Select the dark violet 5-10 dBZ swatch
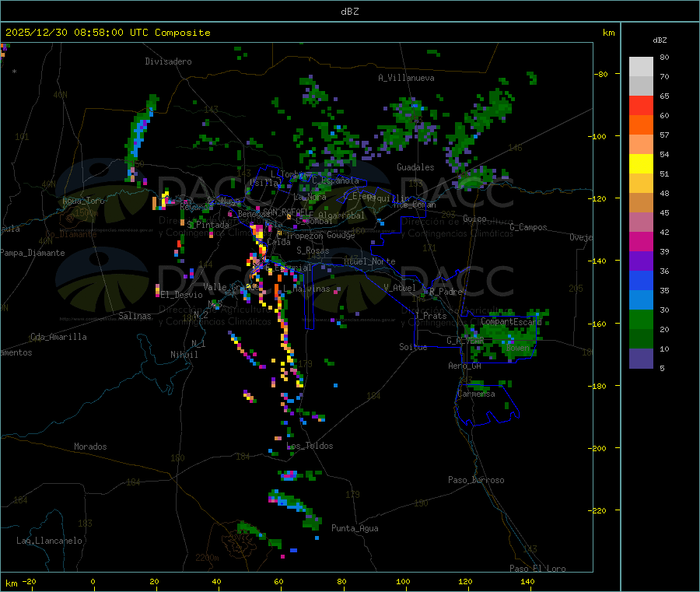The image size is (700, 592). [641, 359]
